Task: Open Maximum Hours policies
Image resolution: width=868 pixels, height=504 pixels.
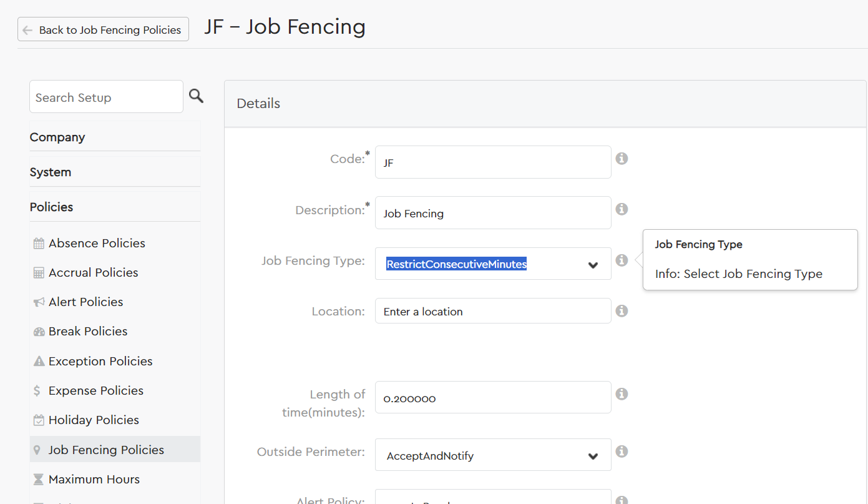Action: tap(94, 480)
